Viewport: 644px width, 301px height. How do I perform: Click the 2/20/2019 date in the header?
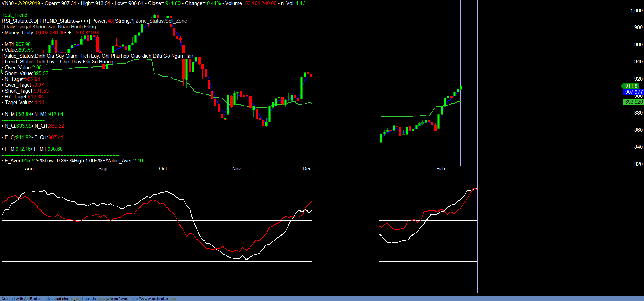pyautogui.click(x=29, y=3)
